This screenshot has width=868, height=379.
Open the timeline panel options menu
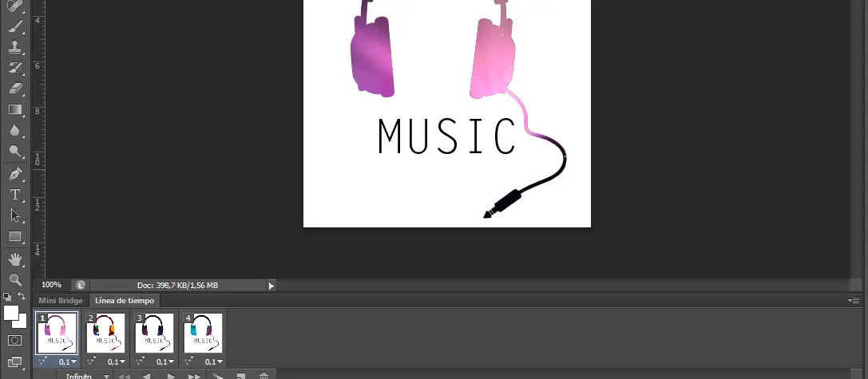[854, 301]
